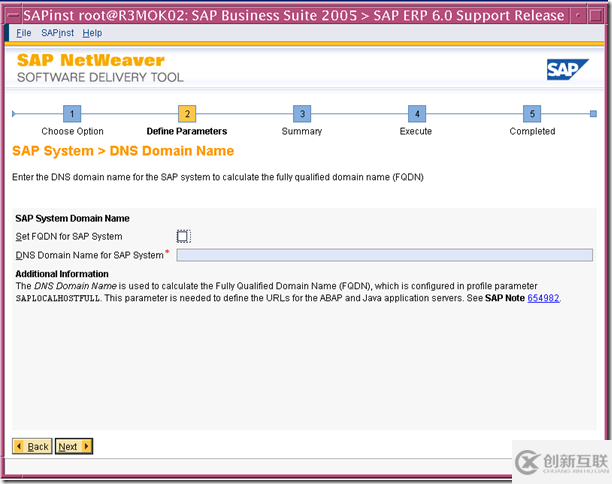Click the end marker of the progress roadmap
Image resolution: width=612 pixels, height=484 pixels.
click(x=593, y=114)
